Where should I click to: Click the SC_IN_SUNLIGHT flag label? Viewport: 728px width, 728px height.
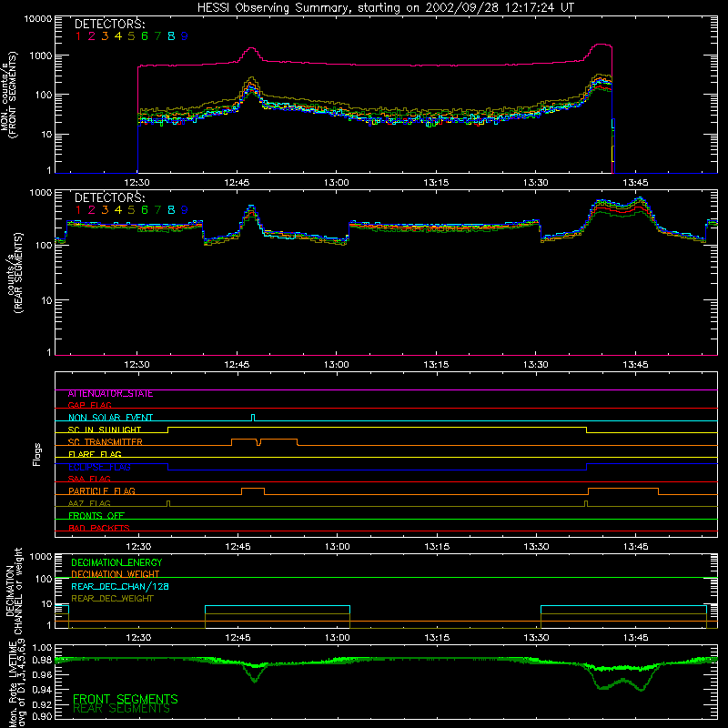click(105, 430)
